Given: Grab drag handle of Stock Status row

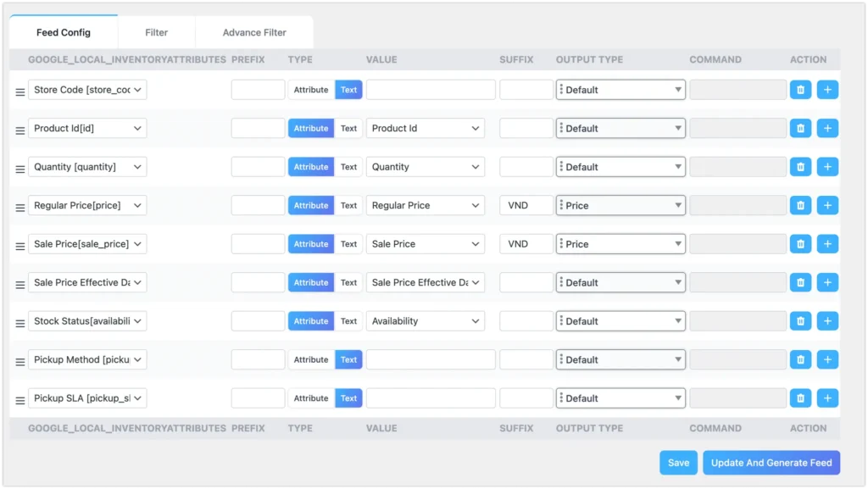Looking at the screenshot, I should click(20, 323).
